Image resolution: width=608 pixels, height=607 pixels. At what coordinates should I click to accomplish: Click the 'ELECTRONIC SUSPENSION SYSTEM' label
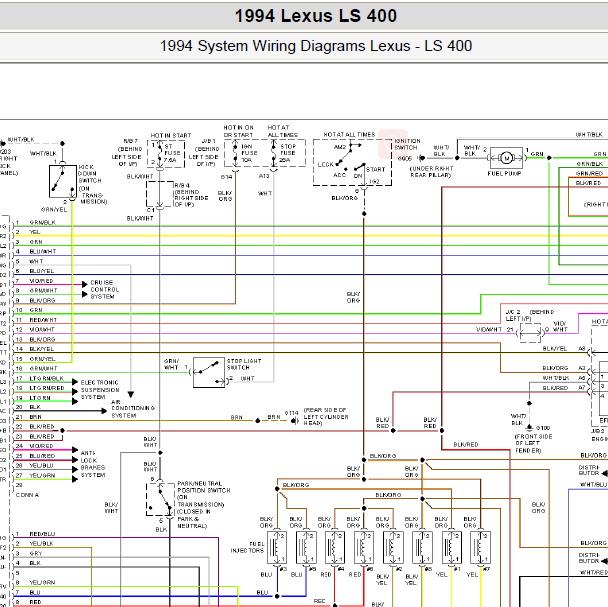tap(100, 390)
